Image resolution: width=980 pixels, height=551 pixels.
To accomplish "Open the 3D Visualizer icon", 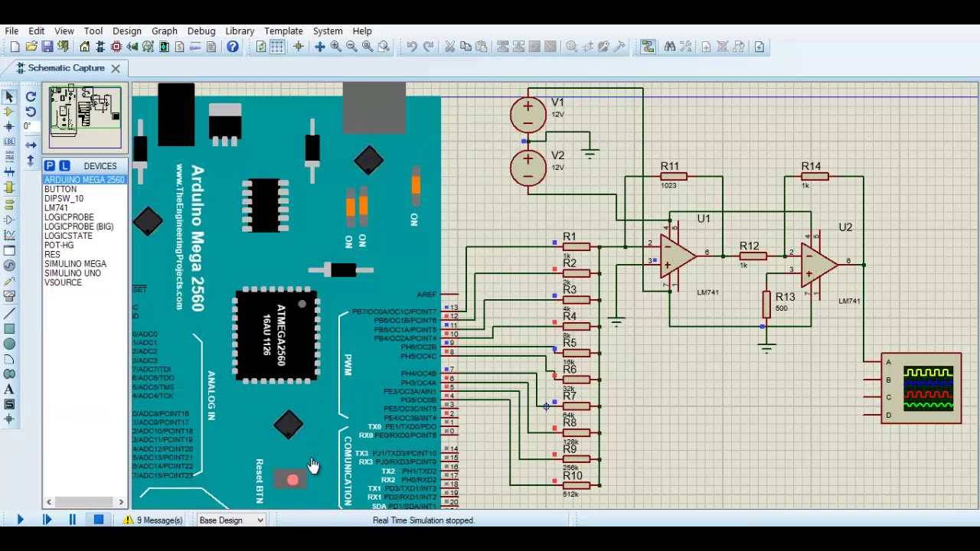I will coord(132,47).
